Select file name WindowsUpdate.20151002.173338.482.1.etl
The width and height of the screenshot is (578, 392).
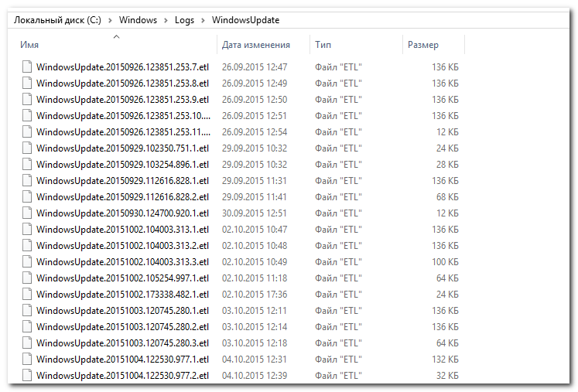pyautogui.click(x=122, y=294)
